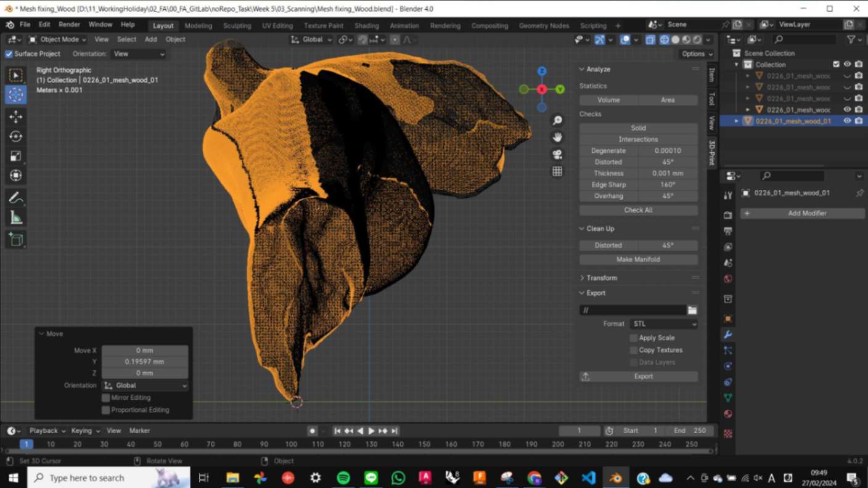
Task: Toggle visibility eye of the Collection
Action: pyautogui.click(x=848, y=64)
